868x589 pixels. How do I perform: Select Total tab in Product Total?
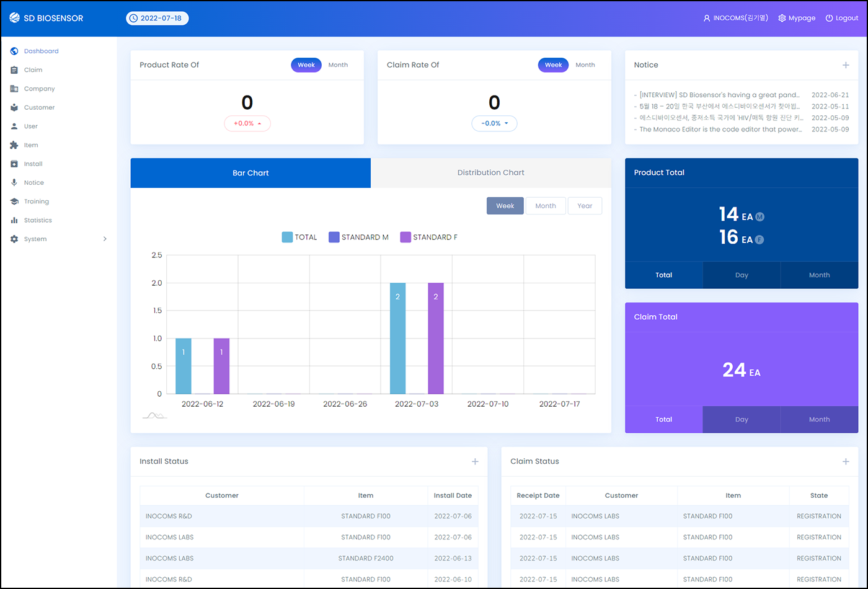pyautogui.click(x=664, y=275)
